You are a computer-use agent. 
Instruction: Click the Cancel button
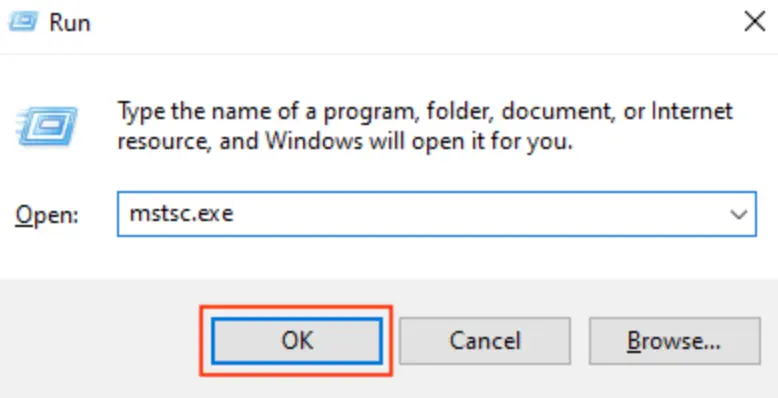click(x=485, y=341)
